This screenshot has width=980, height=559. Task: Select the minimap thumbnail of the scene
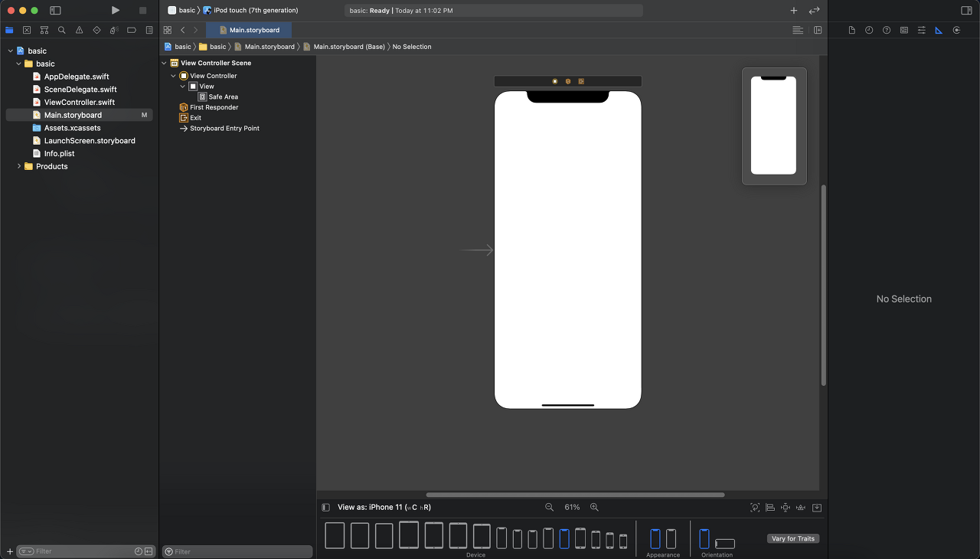click(x=773, y=126)
